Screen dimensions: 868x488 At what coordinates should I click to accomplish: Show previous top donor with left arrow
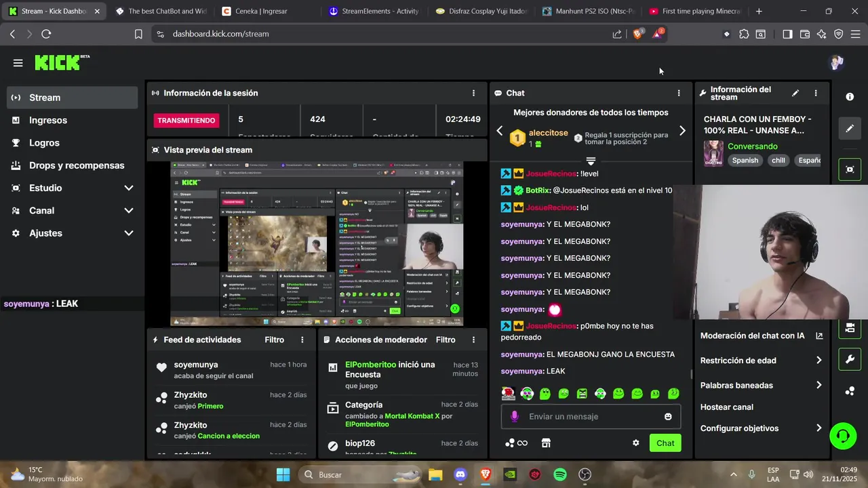(x=500, y=131)
